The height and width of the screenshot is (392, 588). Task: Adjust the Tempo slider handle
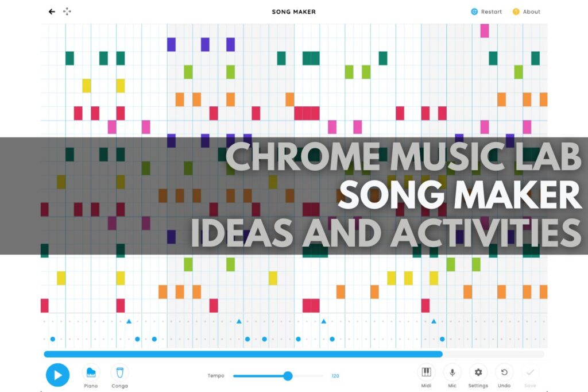(x=288, y=376)
